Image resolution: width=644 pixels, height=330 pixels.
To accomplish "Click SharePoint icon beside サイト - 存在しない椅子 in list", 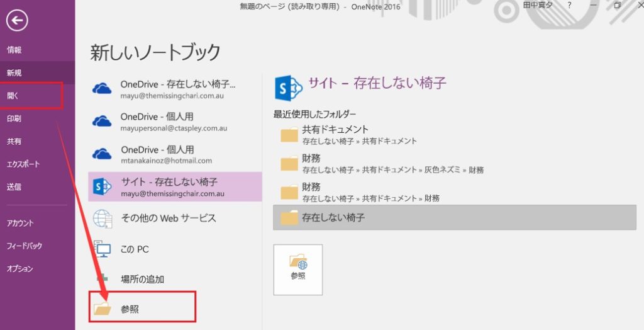I will pyautogui.click(x=103, y=187).
